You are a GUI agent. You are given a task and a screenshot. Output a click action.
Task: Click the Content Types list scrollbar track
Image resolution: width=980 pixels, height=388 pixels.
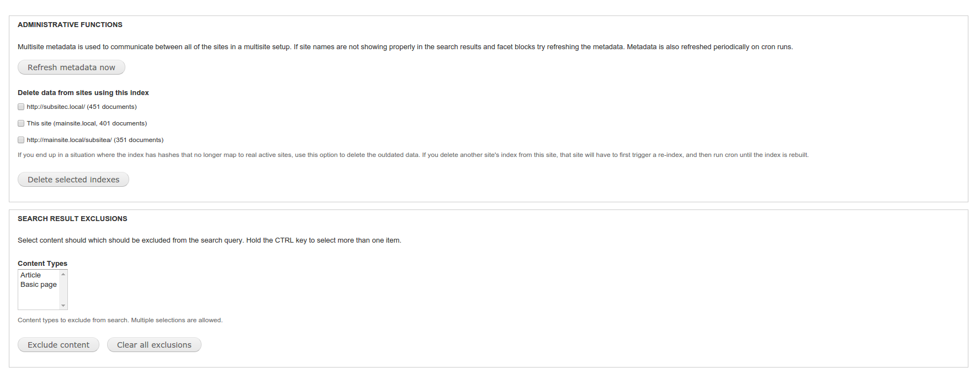coord(63,290)
